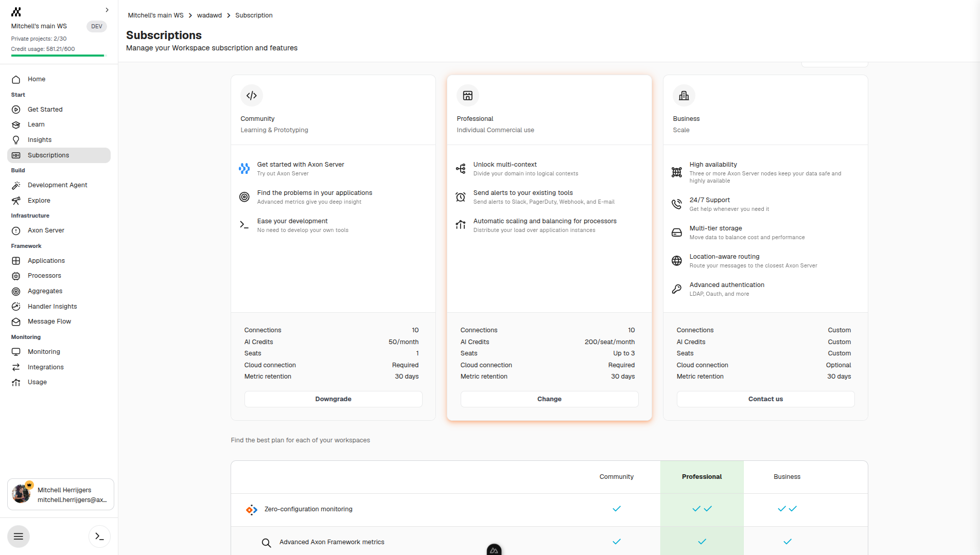This screenshot has height=555, width=980.
Task: Click Contact us on Business plan
Action: [x=765, y=399]
